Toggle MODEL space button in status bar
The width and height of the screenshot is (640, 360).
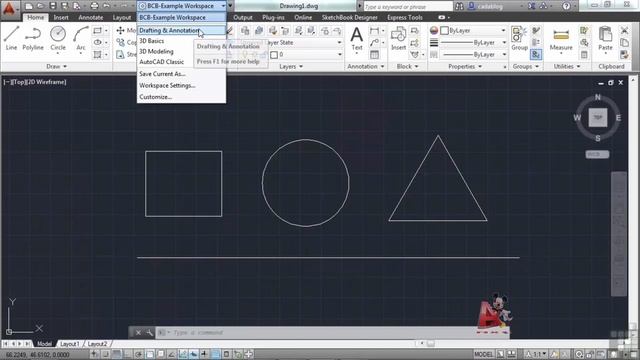point(484,354)
